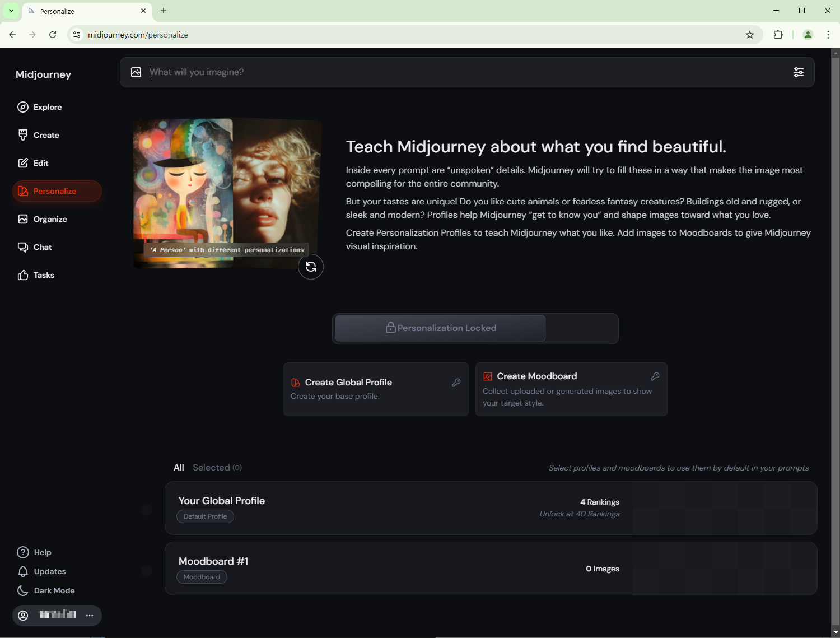Refresh the personalization example images
Screen dimensions: 840x638
click(x=311, y=267)
